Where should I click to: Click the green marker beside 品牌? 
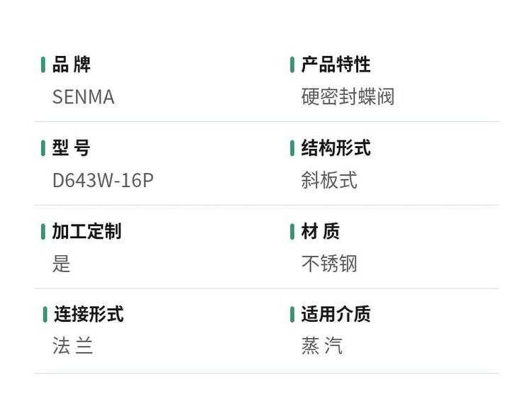pos(43,65)
